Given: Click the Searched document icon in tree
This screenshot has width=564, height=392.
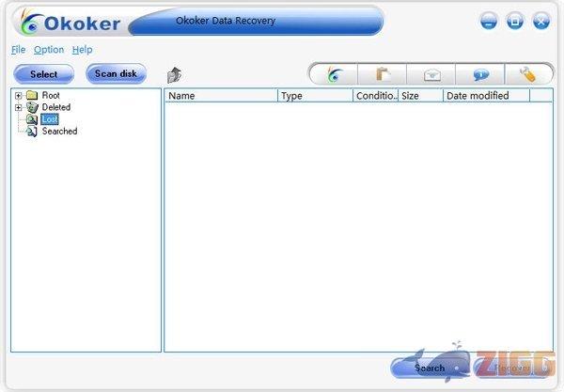Looking at the screenshot, I should coord(32,132).
